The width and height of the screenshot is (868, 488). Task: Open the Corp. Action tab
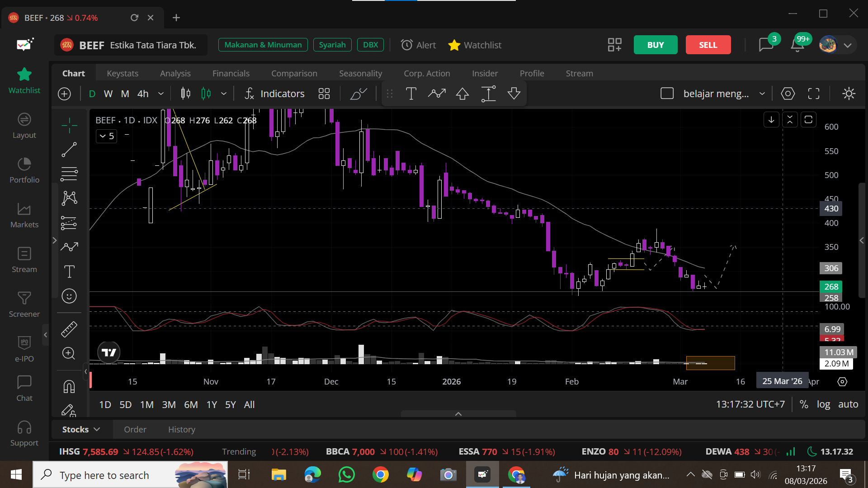point(426,73)
